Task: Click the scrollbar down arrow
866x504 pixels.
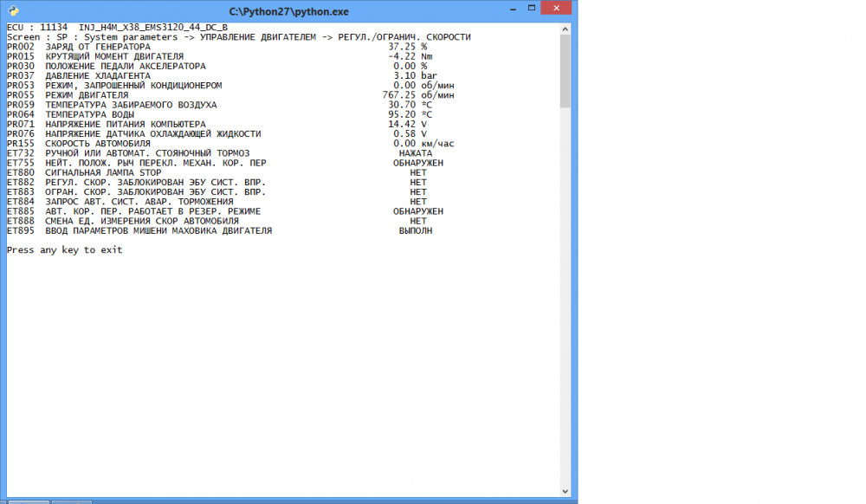Action: (x=565, y=491)
